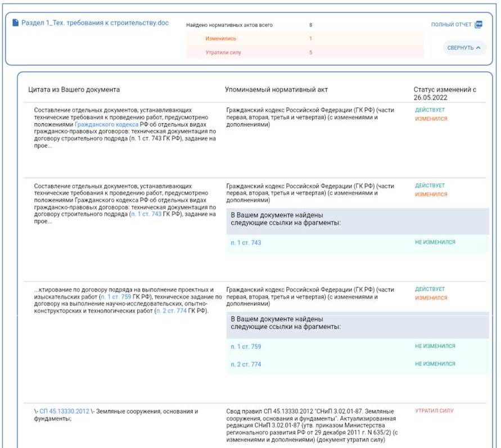Follow the СП 45.13330.2012 link in the quote
Screen dimensions: 501x448
click(64, 411)
